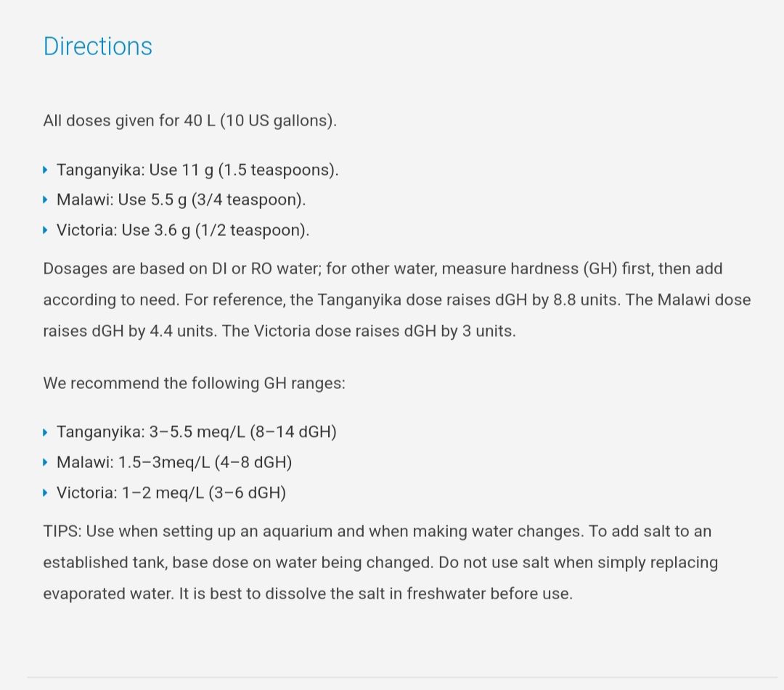This screenshot has height=690, width=784.
Task: Click 'Dosages are based on DI or RO water' text
Action: pyautogui.click(x=181, y=269)
